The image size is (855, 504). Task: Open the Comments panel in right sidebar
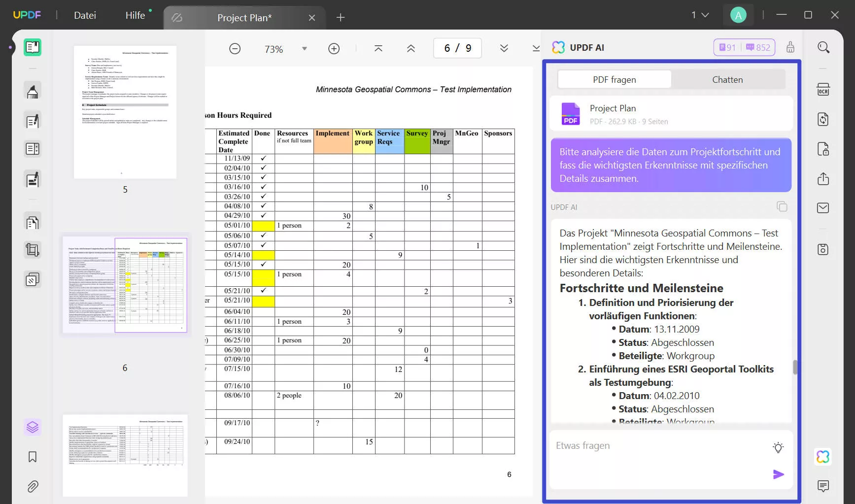point(823,486)
